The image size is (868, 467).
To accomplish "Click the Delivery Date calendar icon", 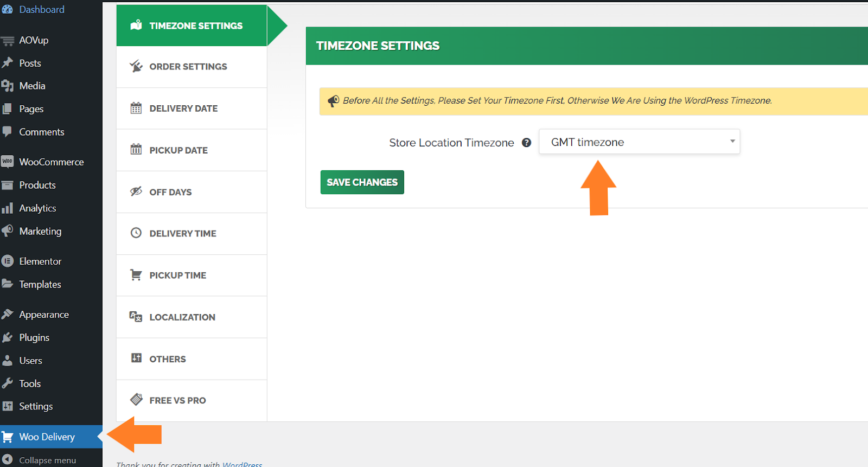I will click(136, 108).
